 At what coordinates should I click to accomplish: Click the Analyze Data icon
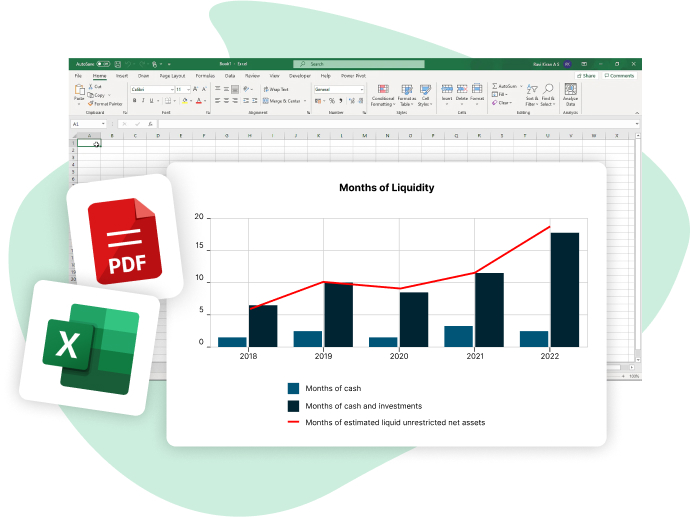(570, 93)
